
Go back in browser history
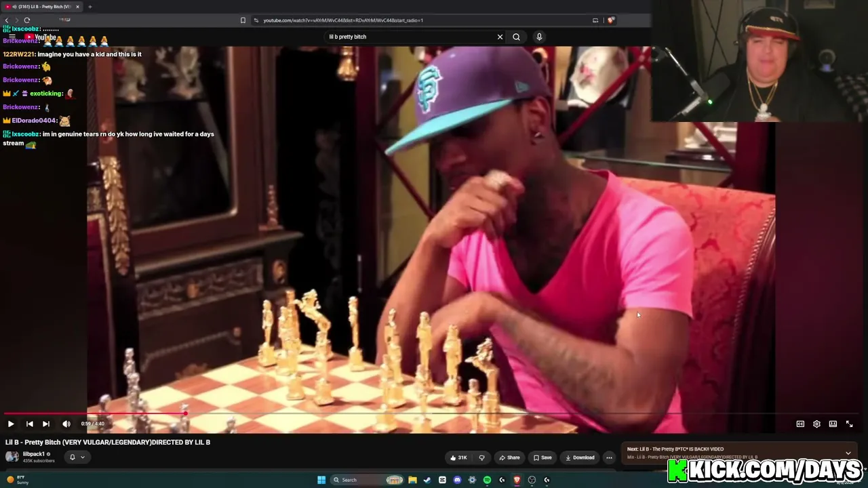pos(7,20)
